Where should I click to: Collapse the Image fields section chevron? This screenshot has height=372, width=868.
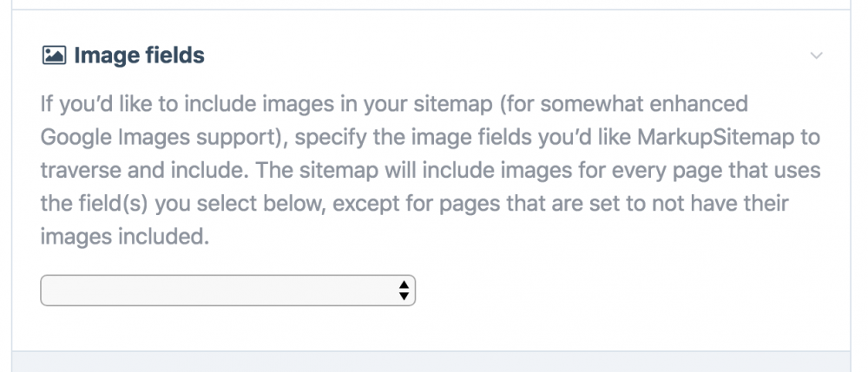(x=816, y=56)
